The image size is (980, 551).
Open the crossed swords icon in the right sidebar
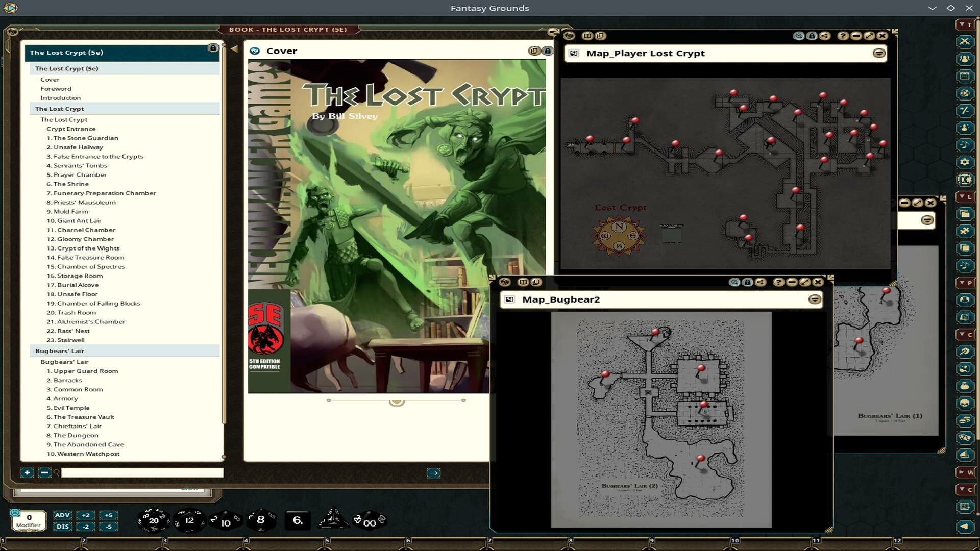coord(965,42)
